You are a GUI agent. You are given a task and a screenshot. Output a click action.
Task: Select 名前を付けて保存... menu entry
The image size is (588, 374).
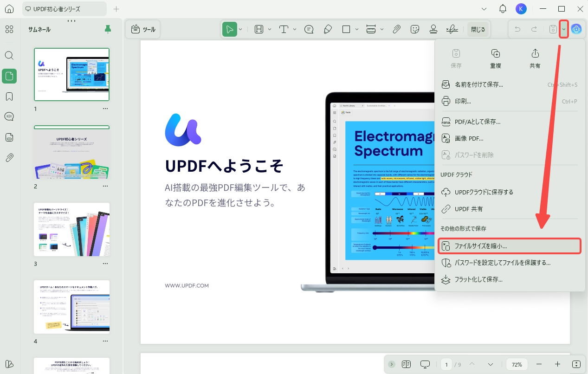pos(510,84)
